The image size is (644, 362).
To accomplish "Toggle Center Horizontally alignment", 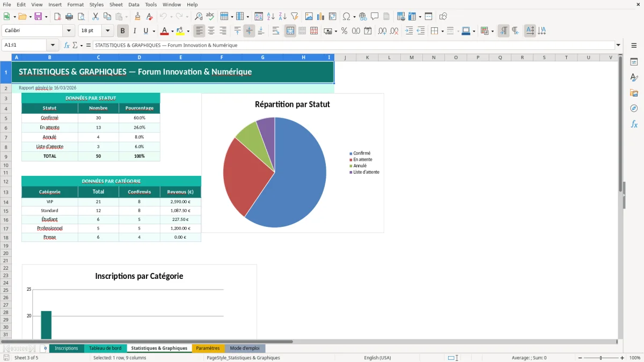I will point(211,31).
